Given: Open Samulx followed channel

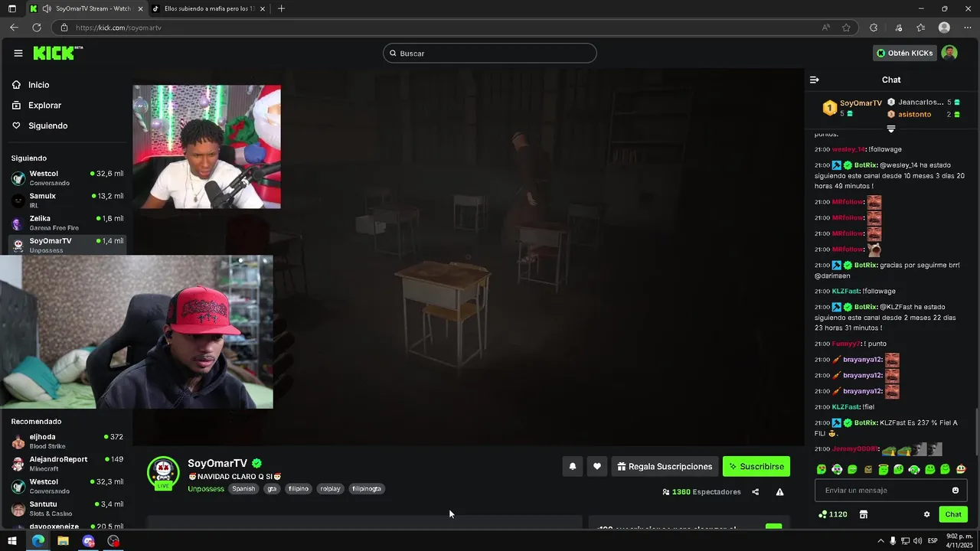Looking at the screenshot, I should 67,200.
